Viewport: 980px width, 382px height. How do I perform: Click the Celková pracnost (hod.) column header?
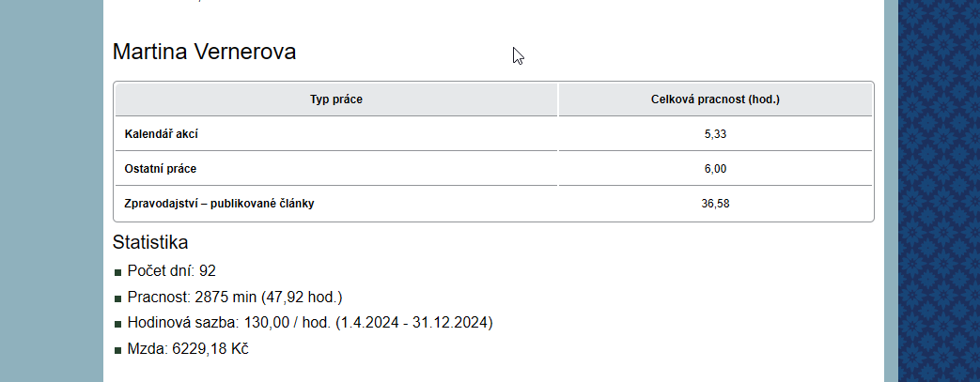coord(715,99)
